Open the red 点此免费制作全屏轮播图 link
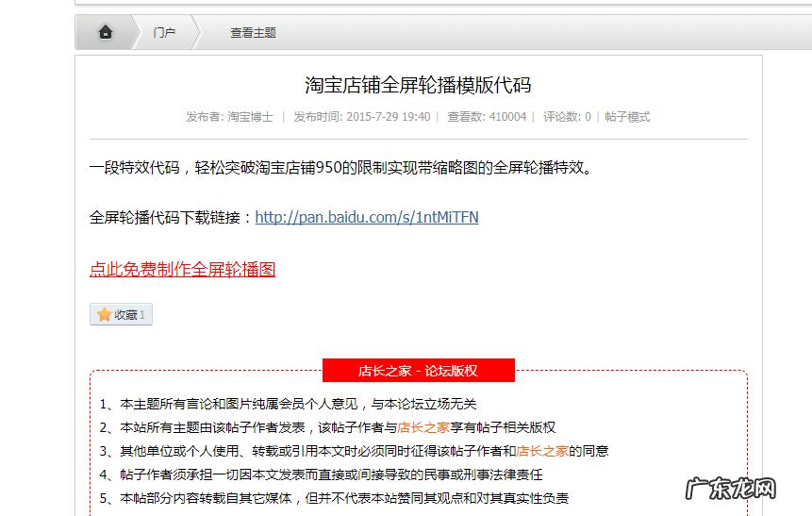Screen dimensions: 812x516 tap(182, 270)
